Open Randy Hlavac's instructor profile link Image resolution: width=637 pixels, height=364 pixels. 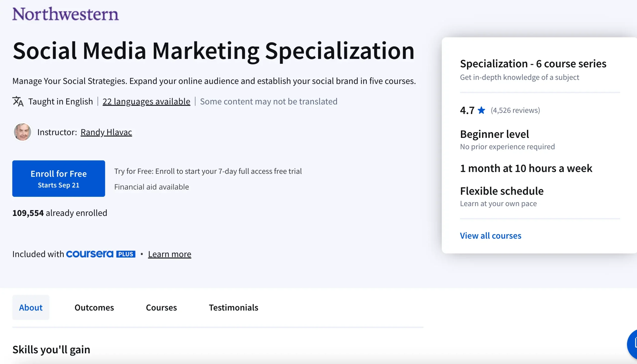pos(106,132)
